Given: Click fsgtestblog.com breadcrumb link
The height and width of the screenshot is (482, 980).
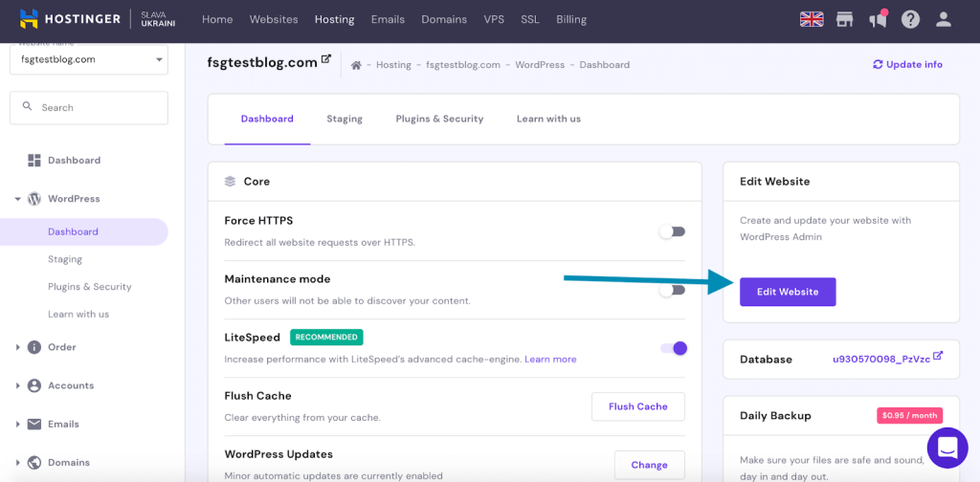Looking at the screenshot, I should tap(463, 65).
